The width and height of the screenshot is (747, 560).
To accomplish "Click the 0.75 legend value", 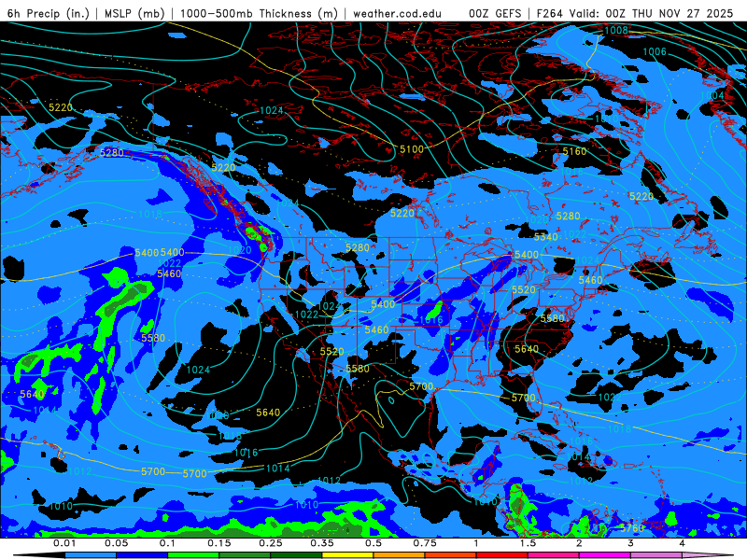I will click(425, 543).
